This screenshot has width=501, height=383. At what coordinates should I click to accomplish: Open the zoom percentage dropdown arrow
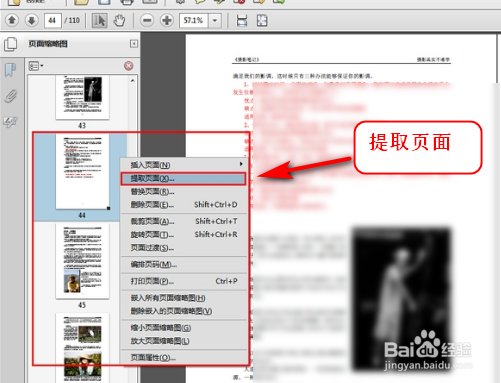point(215,20)
